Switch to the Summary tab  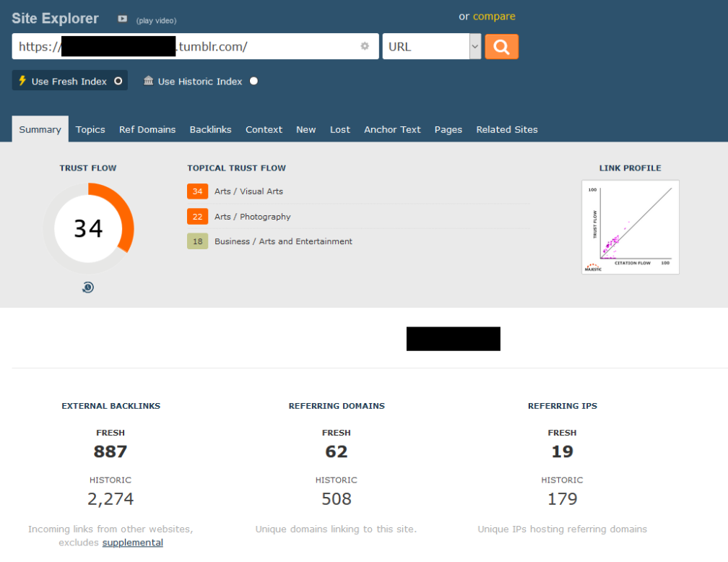[x=40, y=129]
